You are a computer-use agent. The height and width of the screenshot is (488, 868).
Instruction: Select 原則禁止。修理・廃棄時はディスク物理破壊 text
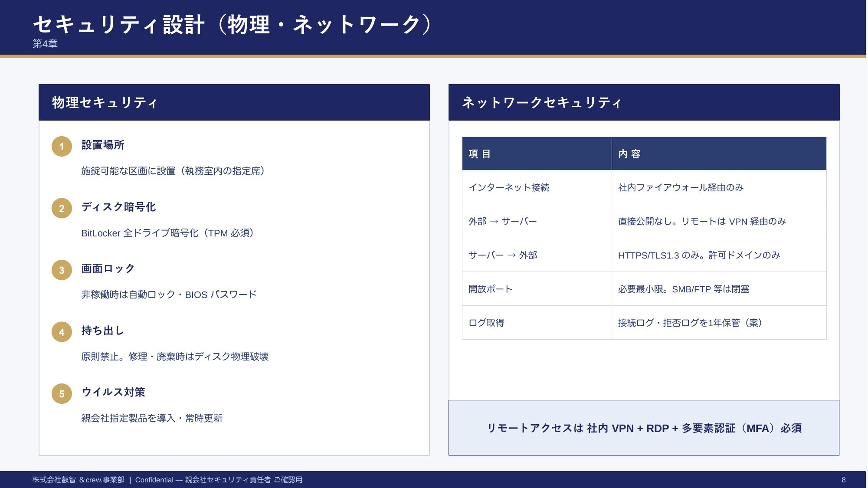coord(175,357)
